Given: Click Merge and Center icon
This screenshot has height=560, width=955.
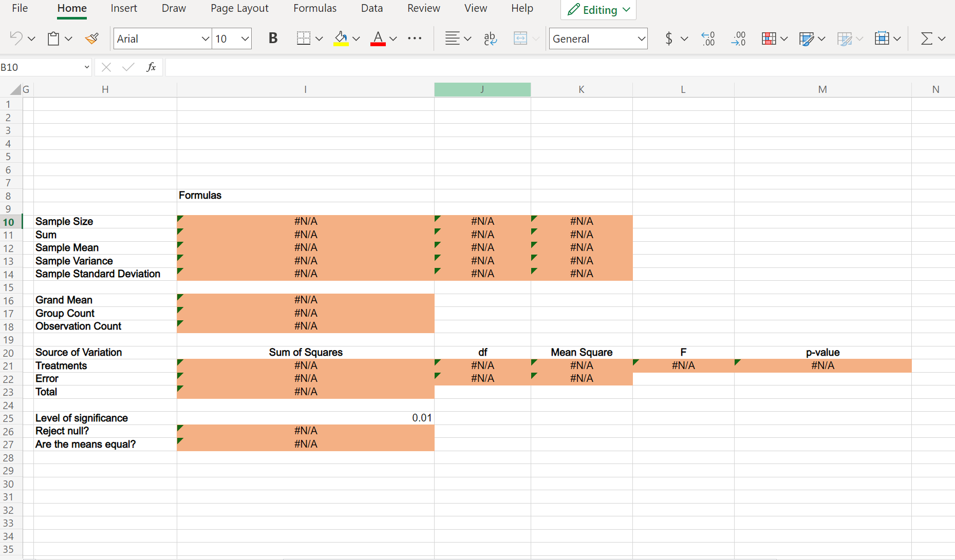Looking at the screenshot, I should tap(520, 38).
